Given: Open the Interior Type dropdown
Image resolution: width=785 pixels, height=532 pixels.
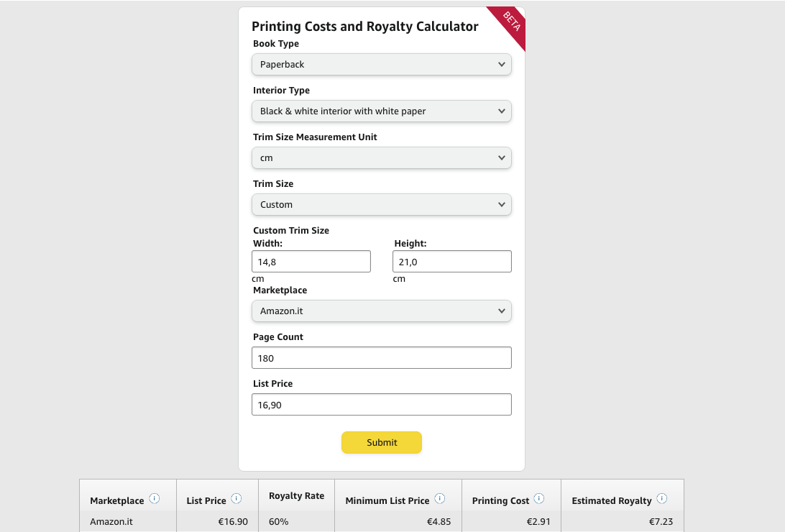Looking at the screenshot, I should tap(382, 111).
